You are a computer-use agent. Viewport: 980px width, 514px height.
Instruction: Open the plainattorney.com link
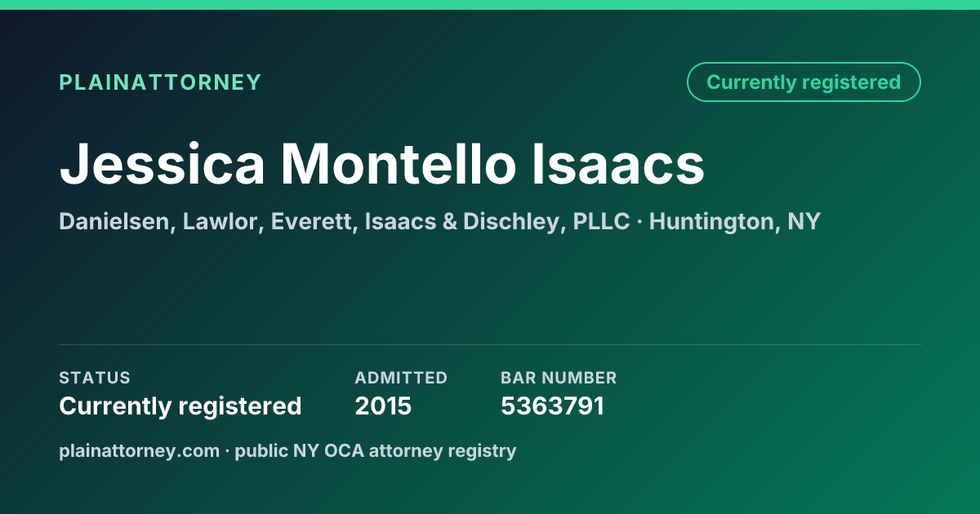(x=139, y=450)
